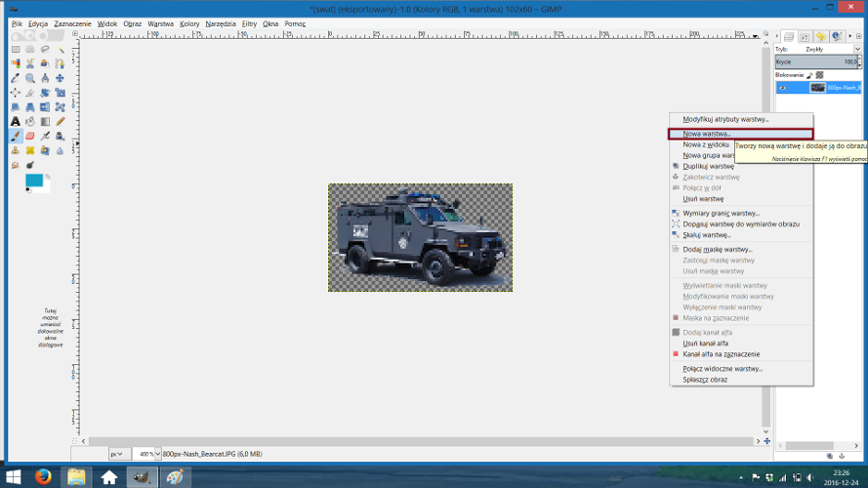Swap foreground and background colors
This screenshot has height=488, width=868.
(48, 177)
